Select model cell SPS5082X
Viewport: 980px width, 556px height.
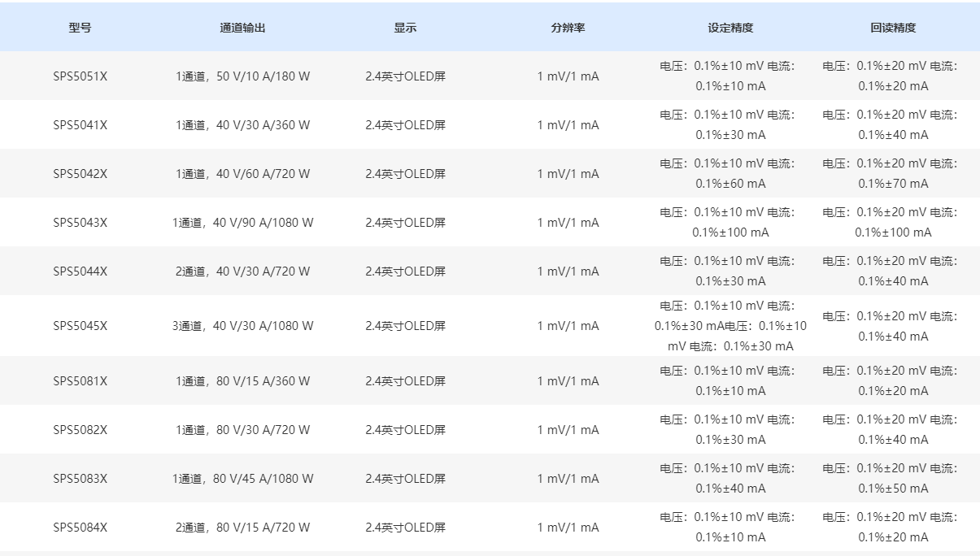(x=80, y=430)
